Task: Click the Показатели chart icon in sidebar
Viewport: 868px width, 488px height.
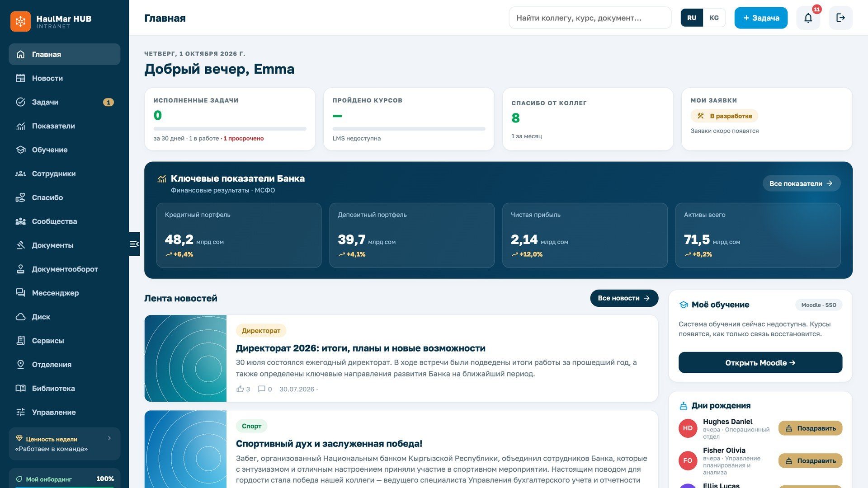Action: (x=20, y=126)
